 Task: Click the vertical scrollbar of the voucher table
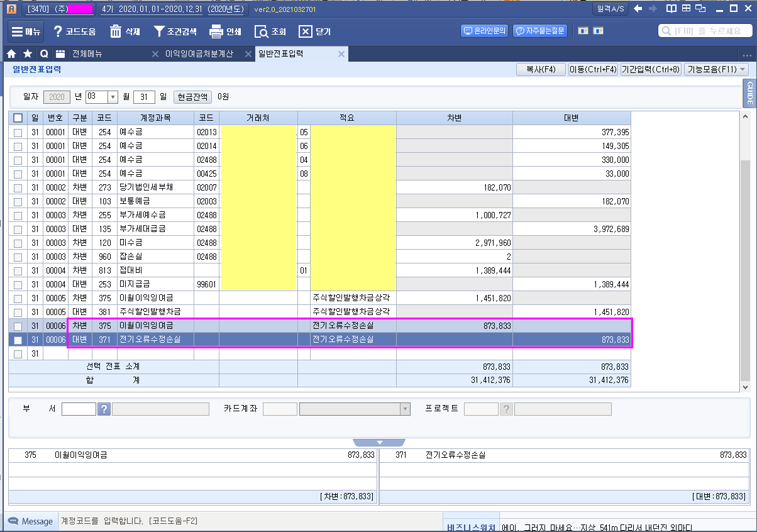(746, 252)
